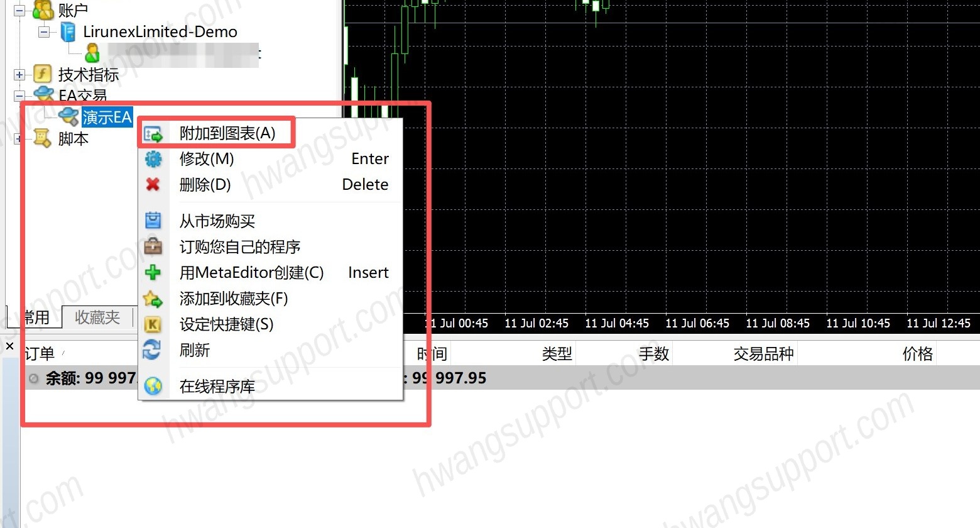Select LirunexLimited-Demo in navigator tree
This screenshot has width=980, height=528.
pos(160,32)
